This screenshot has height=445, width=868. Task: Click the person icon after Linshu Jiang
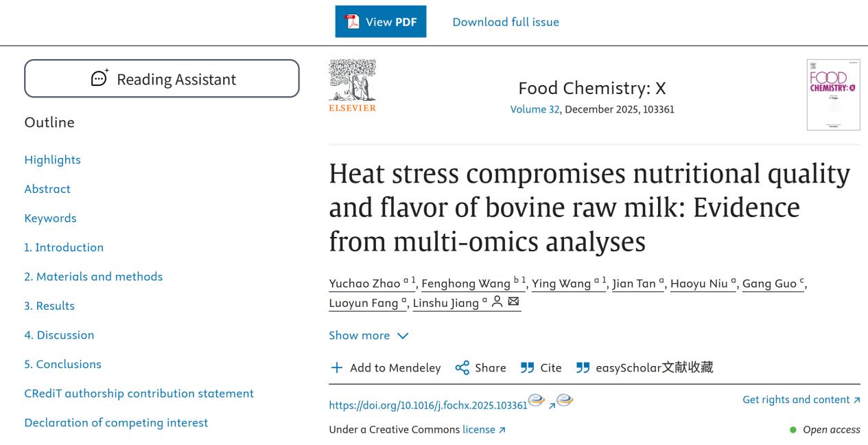497,303
